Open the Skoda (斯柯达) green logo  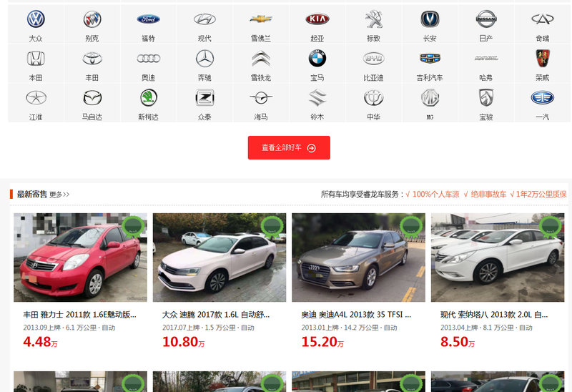149,98
